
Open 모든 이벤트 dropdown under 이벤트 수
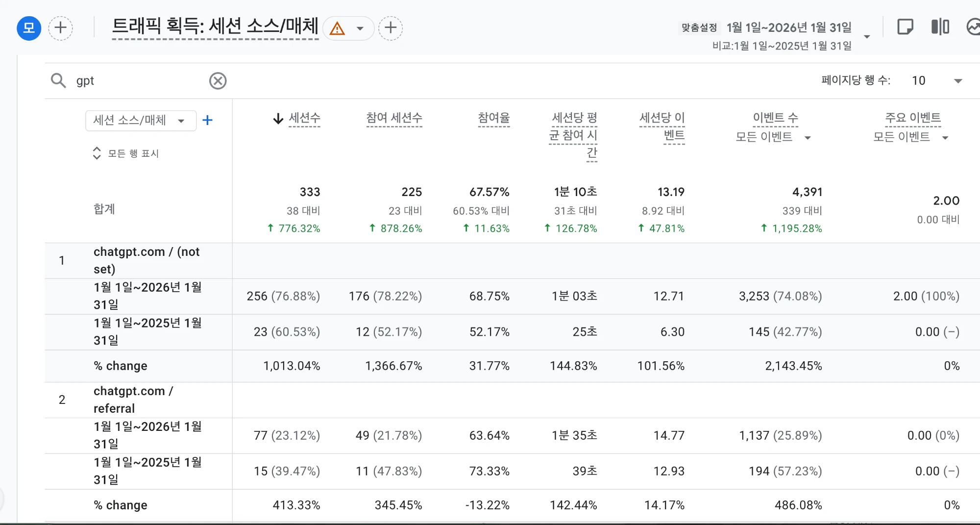point(773,137)
